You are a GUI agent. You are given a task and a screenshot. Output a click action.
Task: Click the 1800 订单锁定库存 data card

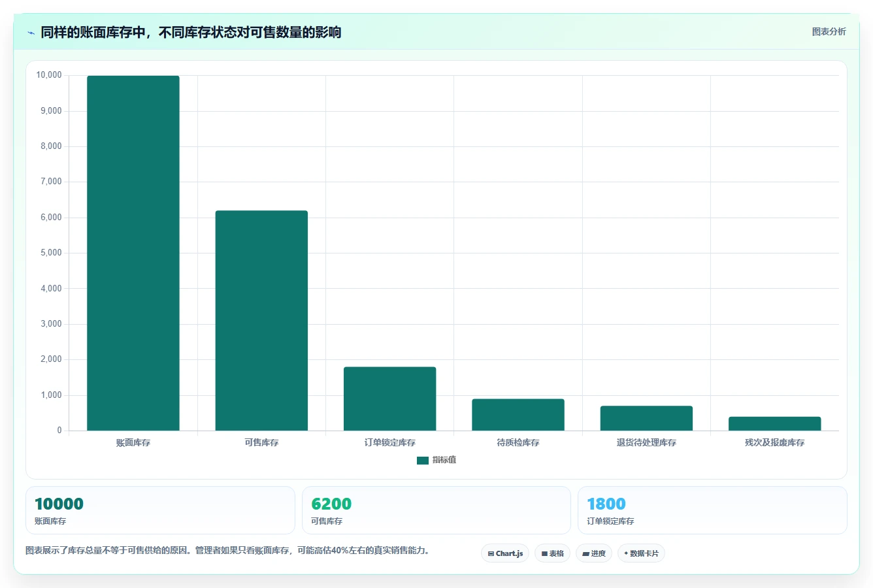[x=712, y=510]
